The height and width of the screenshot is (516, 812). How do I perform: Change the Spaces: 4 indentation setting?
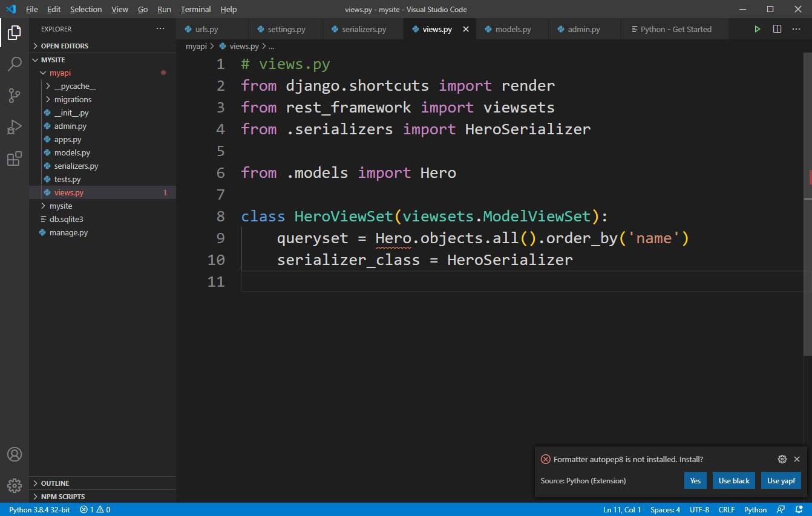click(665, 509)
